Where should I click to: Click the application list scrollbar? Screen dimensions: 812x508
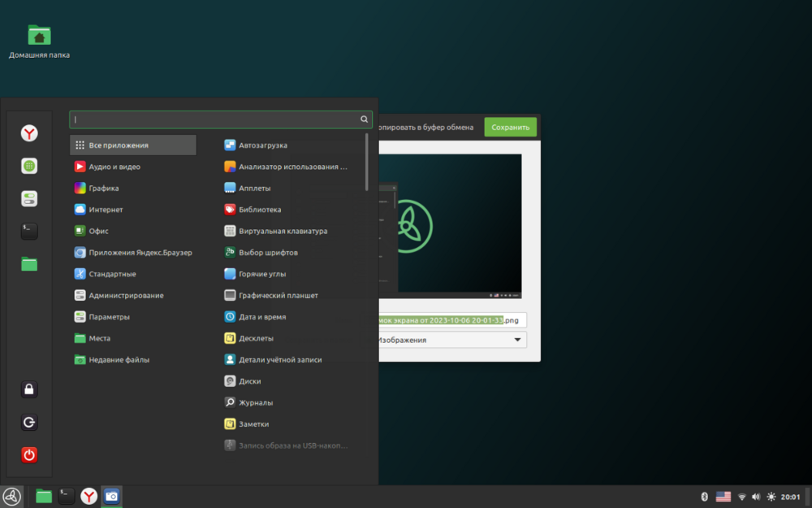click(367, 163)
